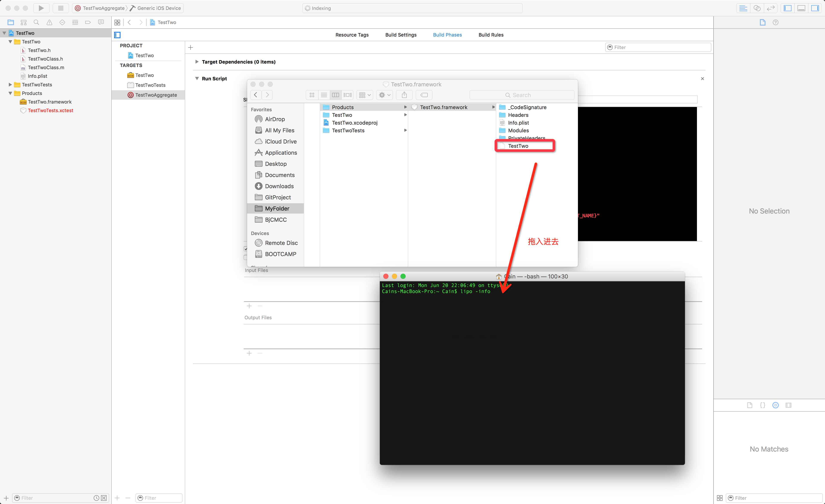Click the Finder Search field
This screenshot has width=825, height=504.
click(522, 95)
